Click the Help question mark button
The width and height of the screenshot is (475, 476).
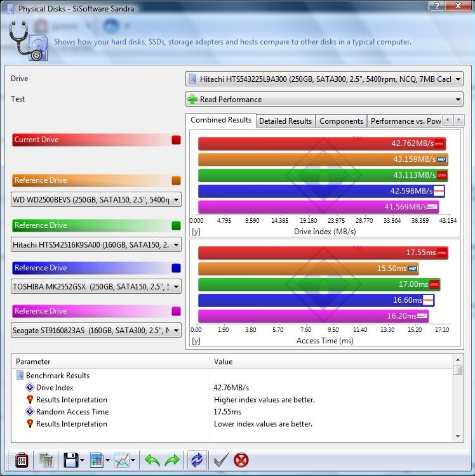click(x=437, y=6)
